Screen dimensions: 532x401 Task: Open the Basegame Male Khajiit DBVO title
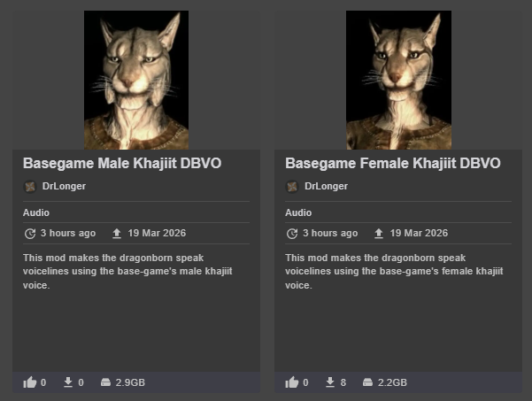[122, 164]
